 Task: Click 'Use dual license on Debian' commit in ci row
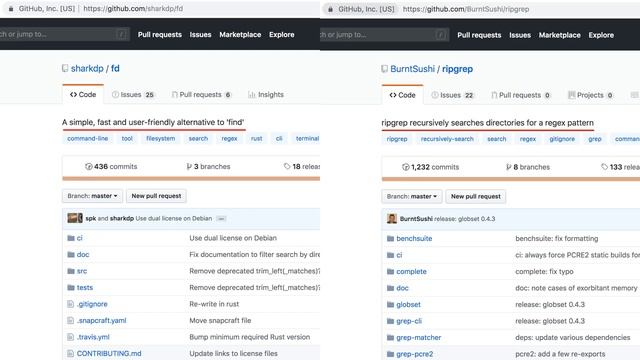[x=233, y=238]
